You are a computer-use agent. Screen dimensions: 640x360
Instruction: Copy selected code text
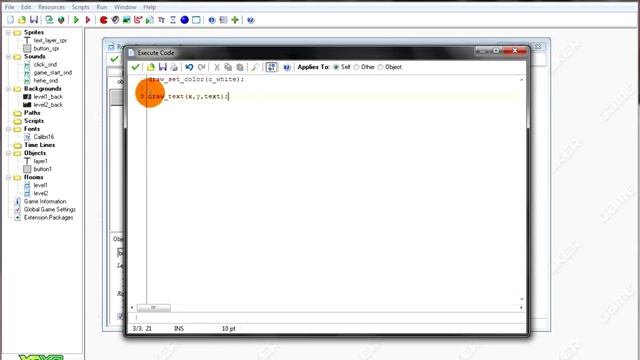point(228,67)
